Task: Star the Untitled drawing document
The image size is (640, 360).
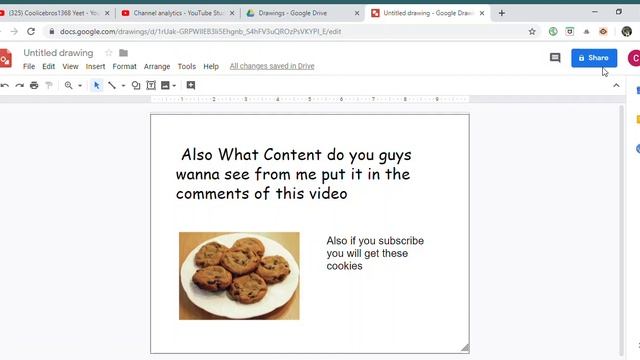Action: coord(109,53)
